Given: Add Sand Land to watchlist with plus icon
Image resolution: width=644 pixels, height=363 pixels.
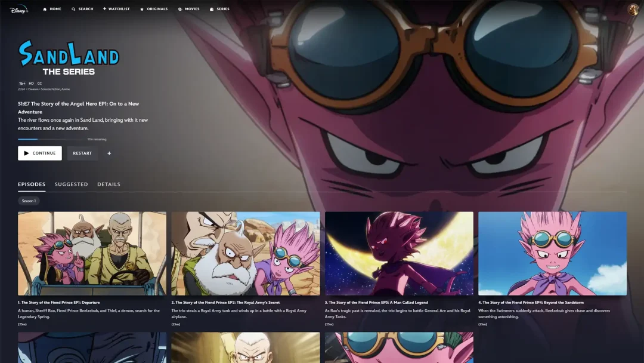Looking at the screenshot, I should click(x=109, y=153).
